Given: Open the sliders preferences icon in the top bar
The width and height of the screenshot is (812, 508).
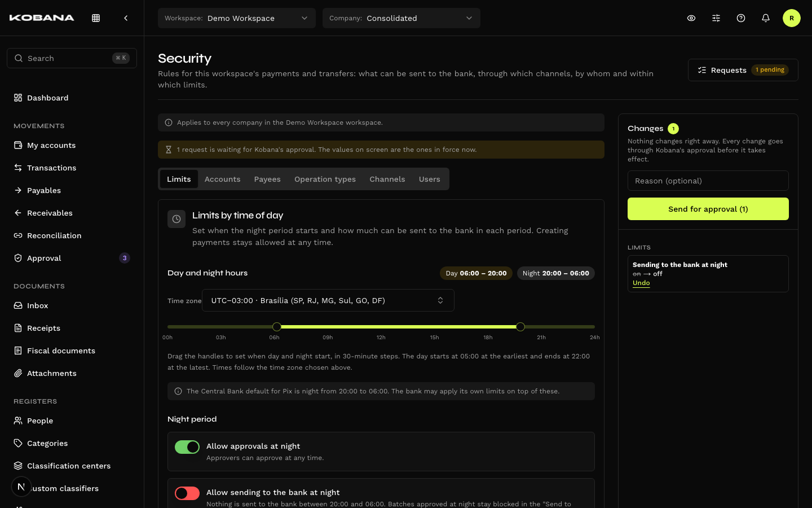Looking at the screenshot, I should (716, 18).
